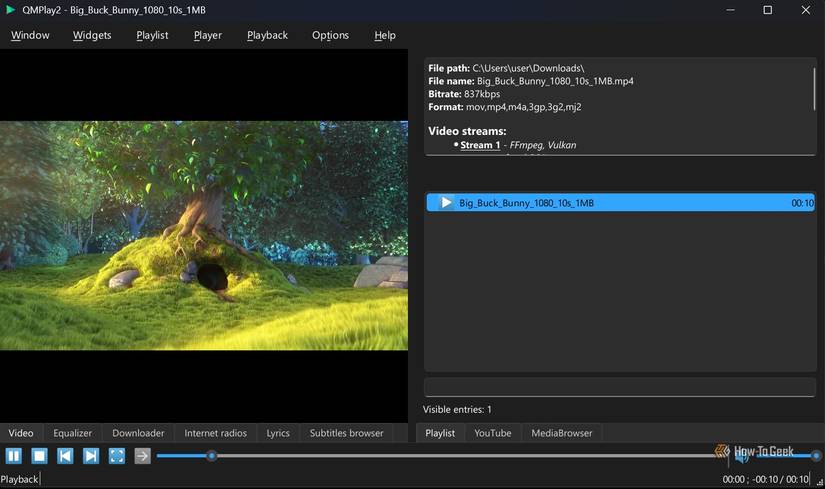Minimize the QMPlay2 window
The image size is (825, 489).
tap(730, 10)
